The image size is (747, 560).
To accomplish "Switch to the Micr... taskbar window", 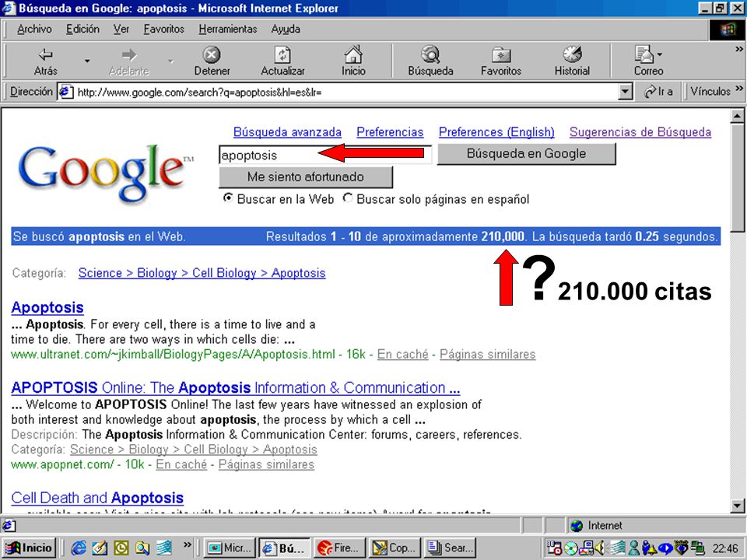I will coord(229,548).
